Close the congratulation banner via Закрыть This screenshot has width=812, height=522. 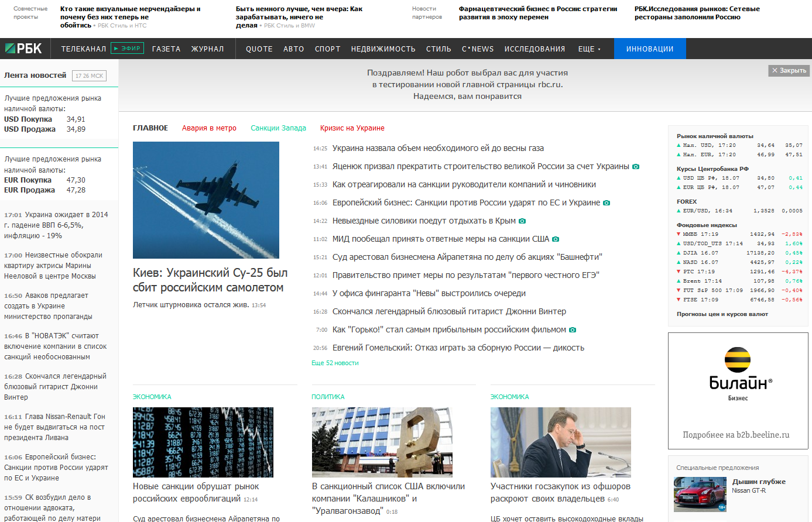[790, 70]
